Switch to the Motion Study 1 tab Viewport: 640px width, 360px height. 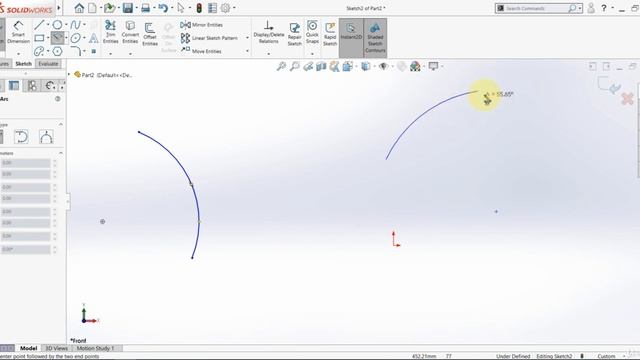(96, 348)
